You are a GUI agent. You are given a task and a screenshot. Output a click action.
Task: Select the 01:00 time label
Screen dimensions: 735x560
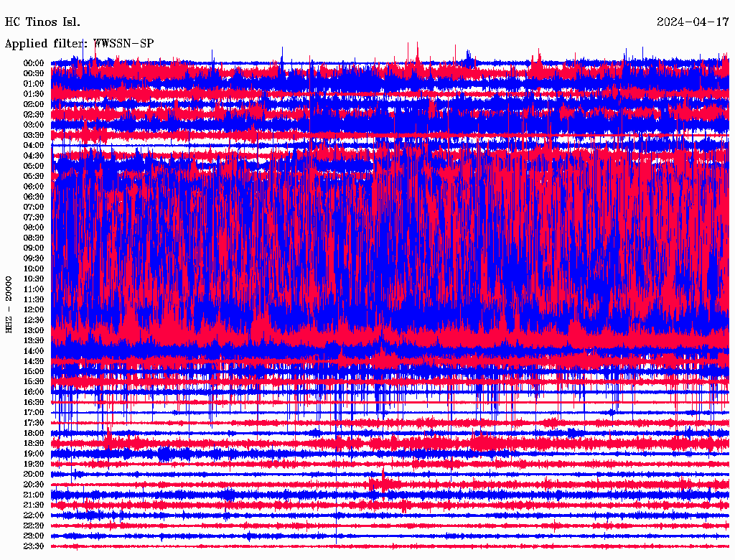coord(34,84)
